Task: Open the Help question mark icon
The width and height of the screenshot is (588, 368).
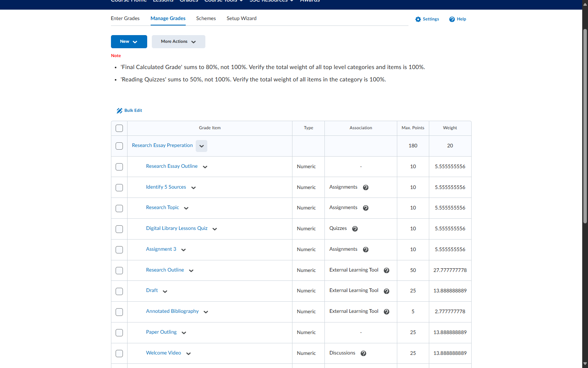Action: (452, 19)
